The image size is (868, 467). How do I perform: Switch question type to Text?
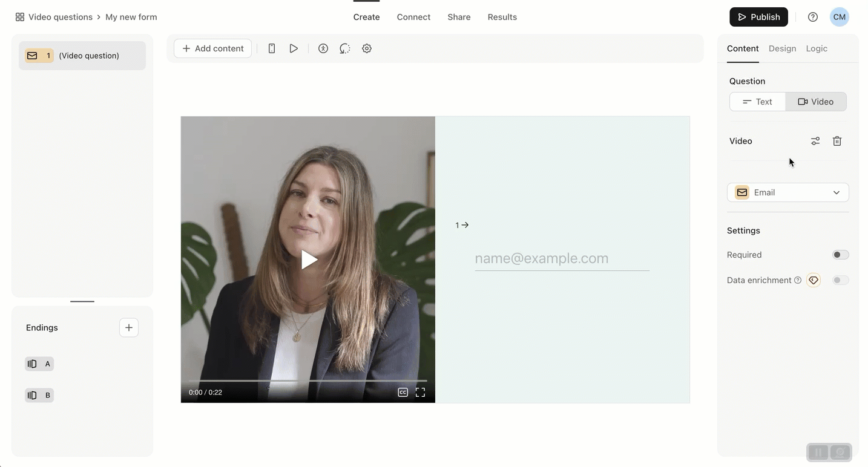(x=758, y=102)
